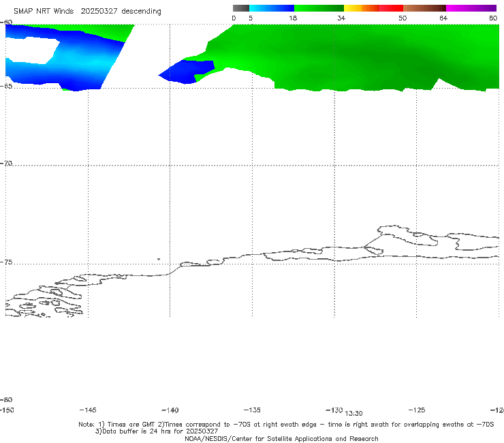Select the green segment of the color bar

click(x=319, y=8)
